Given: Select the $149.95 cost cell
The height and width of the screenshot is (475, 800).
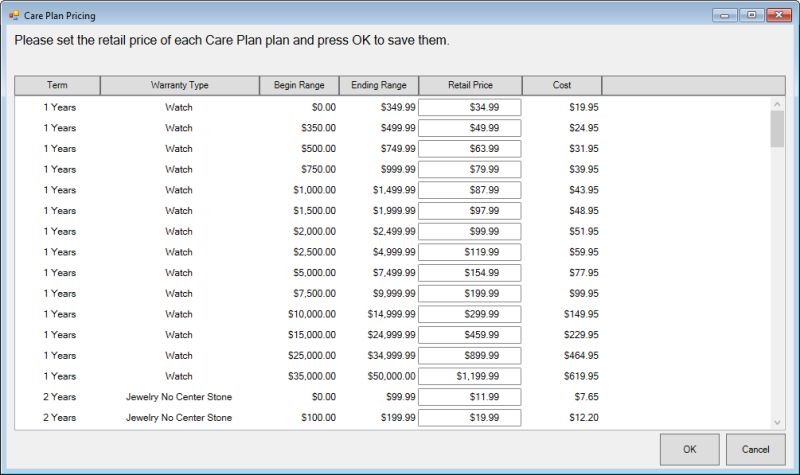Looking at the screenshot, I should click(581, 314).
